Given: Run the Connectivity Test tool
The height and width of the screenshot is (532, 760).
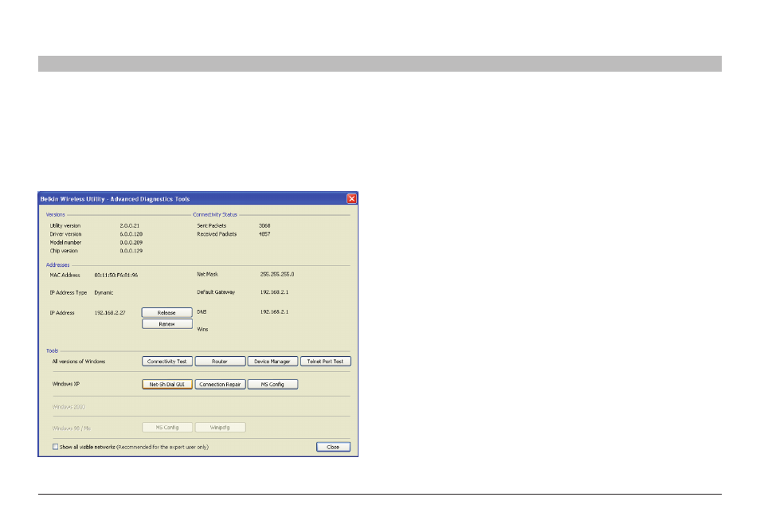Looking at the screenshot, I should coord(167,362).
